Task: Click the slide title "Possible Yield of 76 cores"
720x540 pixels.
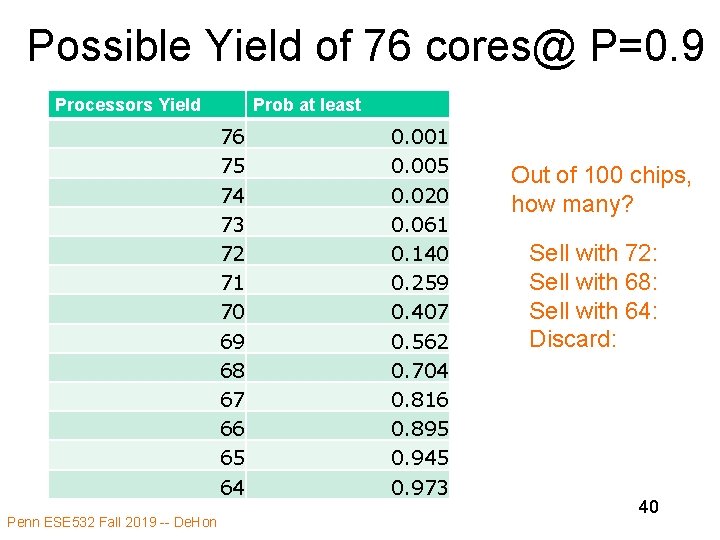Action: [360, 45]
